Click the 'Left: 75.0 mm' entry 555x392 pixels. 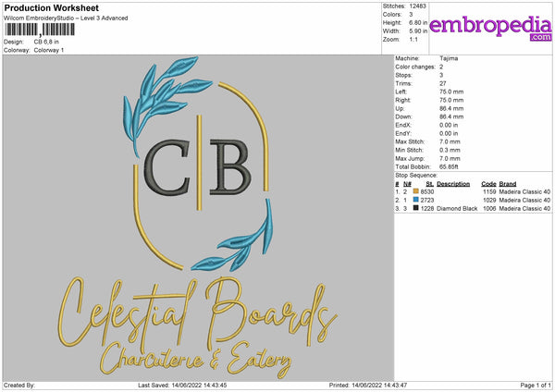click(x=429, y=92)
